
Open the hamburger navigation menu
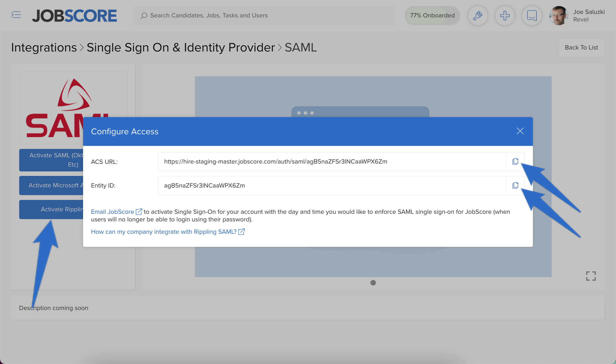[x=16, y=15]
